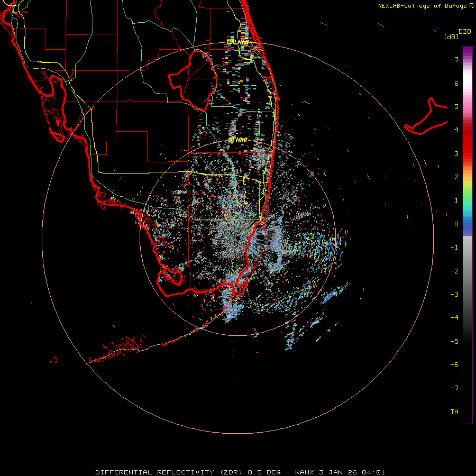Image resolution: width=476 pixels, height=476 pixels.
Task: Click the 6 value on the dB scale
Action: pyautogui.click(x=456, y=83)
